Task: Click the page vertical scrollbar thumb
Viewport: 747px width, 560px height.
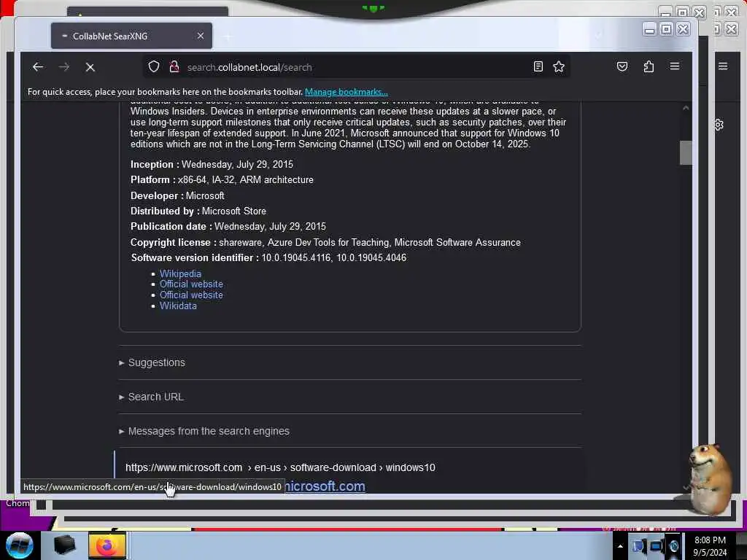Action: (686, 153)
